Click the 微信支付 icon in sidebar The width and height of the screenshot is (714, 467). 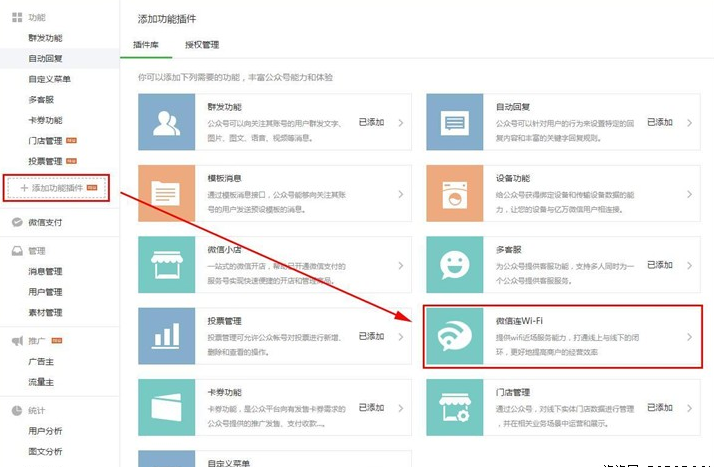(17, 222)
